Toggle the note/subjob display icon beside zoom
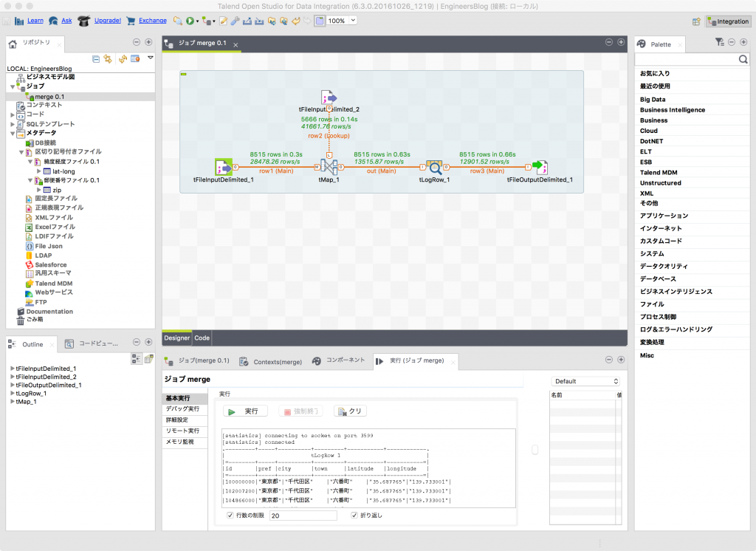Screen dimensions: 756x551 point(320,21)
